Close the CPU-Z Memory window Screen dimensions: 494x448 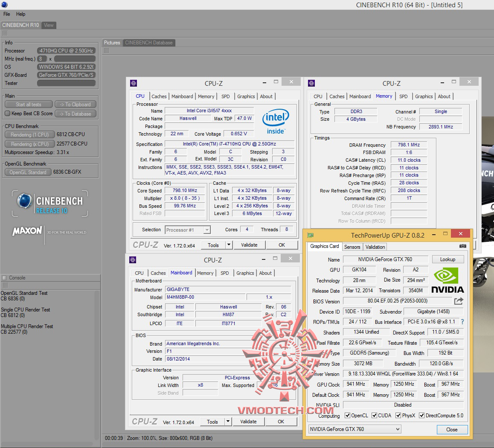(469, 81)
